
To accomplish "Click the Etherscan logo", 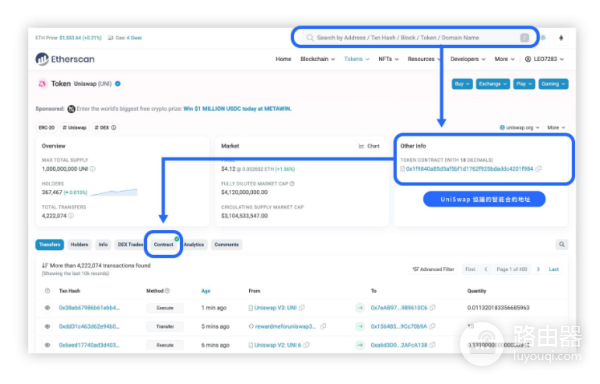I will [65, 59].
